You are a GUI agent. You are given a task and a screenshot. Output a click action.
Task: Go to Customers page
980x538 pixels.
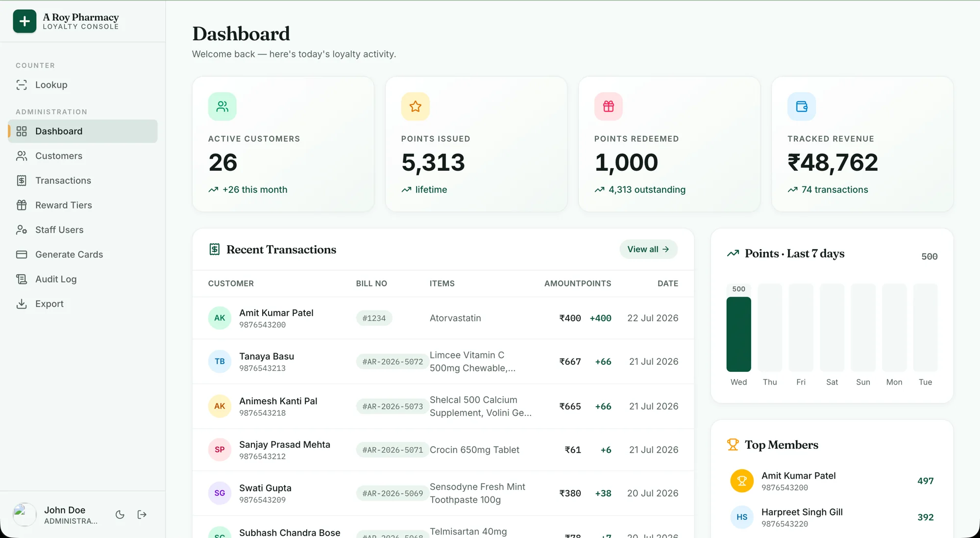pyautogui.click(x=82, y=156)
